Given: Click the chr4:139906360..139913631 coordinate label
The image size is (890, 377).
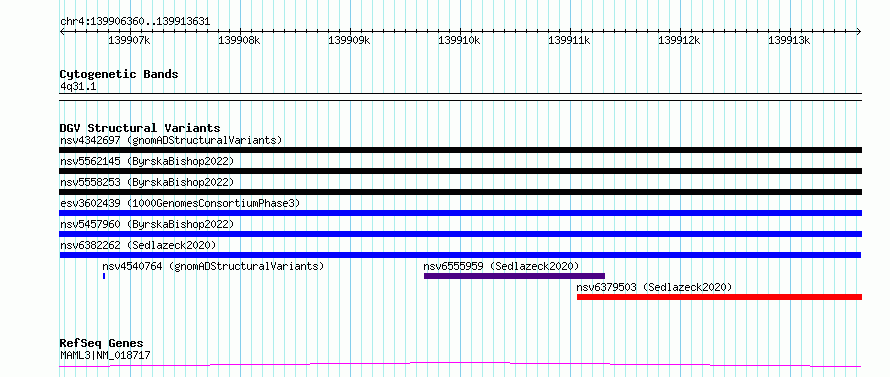Looking at the screenshot, I should click(x=135, y=22).
